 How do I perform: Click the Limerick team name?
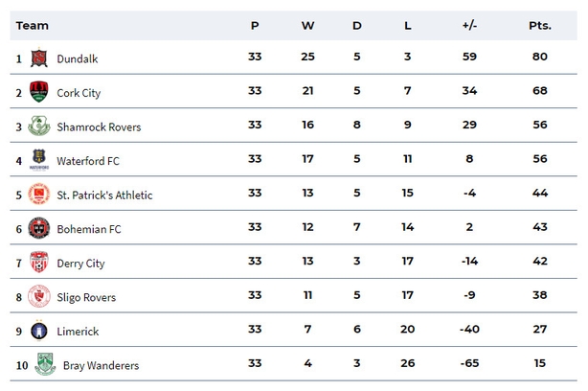(78, 332)
